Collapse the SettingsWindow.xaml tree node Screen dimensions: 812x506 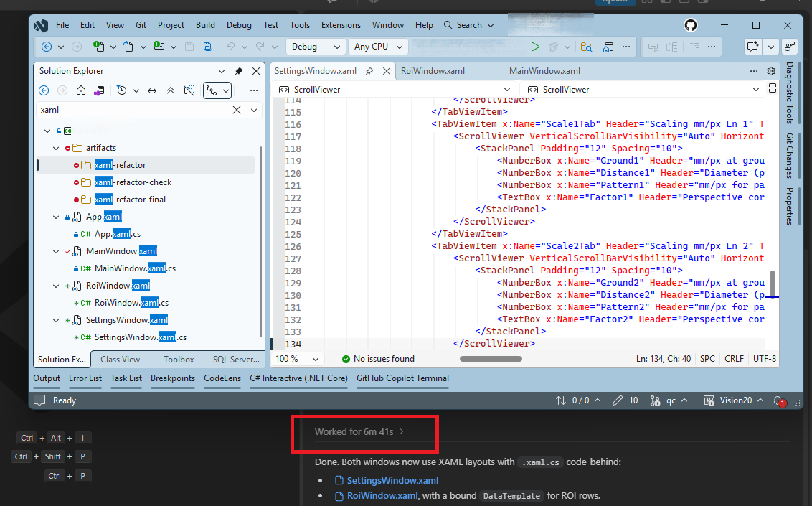[x=56, y=320]
